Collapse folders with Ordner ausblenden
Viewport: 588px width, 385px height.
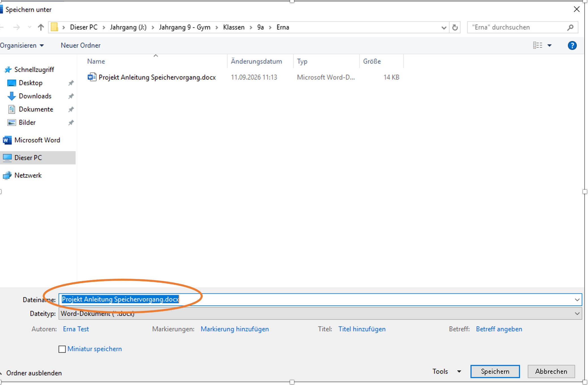pyautogui.click(x=34, y=373)
